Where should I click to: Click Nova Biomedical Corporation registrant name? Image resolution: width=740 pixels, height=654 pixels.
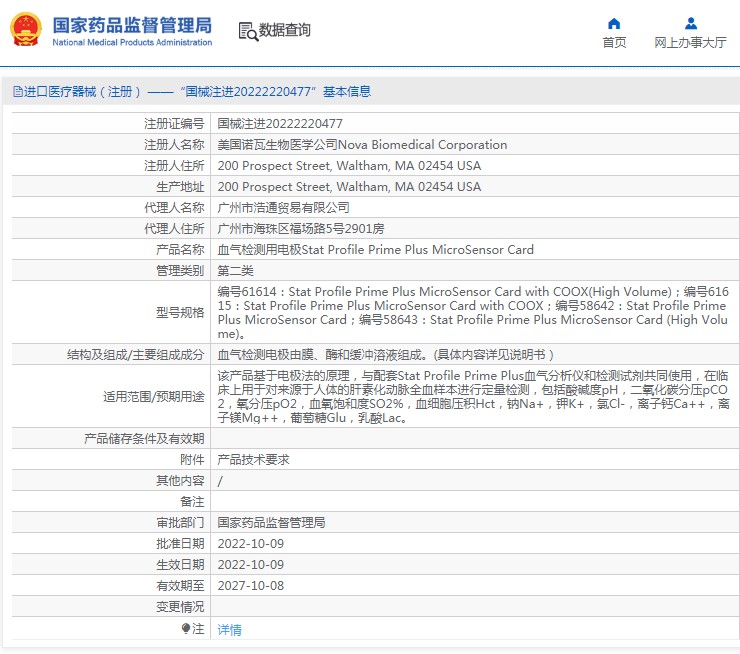tap(362, 145)
